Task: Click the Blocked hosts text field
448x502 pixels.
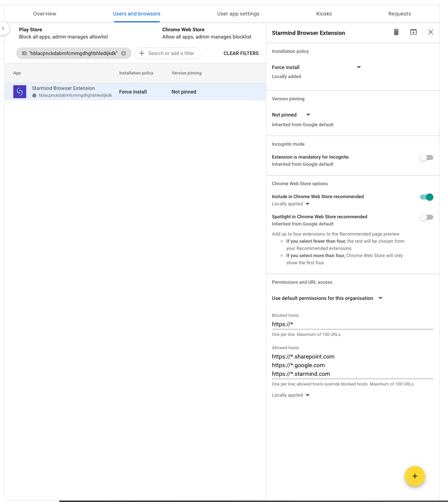Action: tap(353, 324)
